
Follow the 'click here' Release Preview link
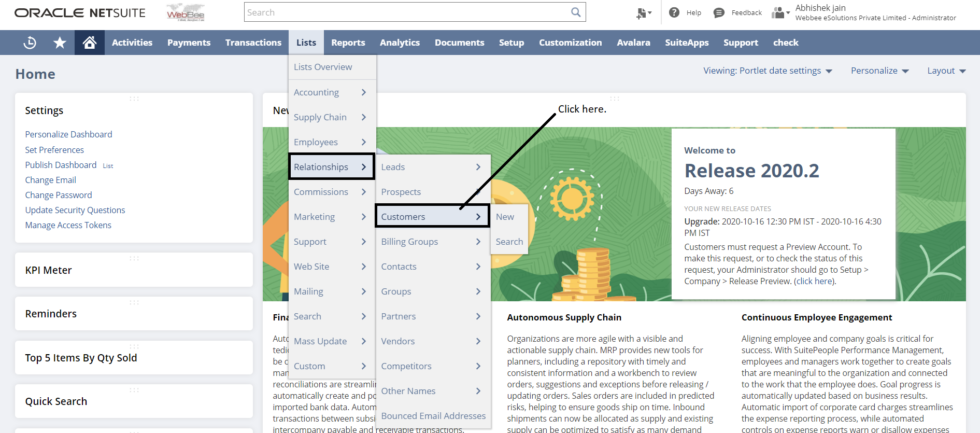coord(815,281)
